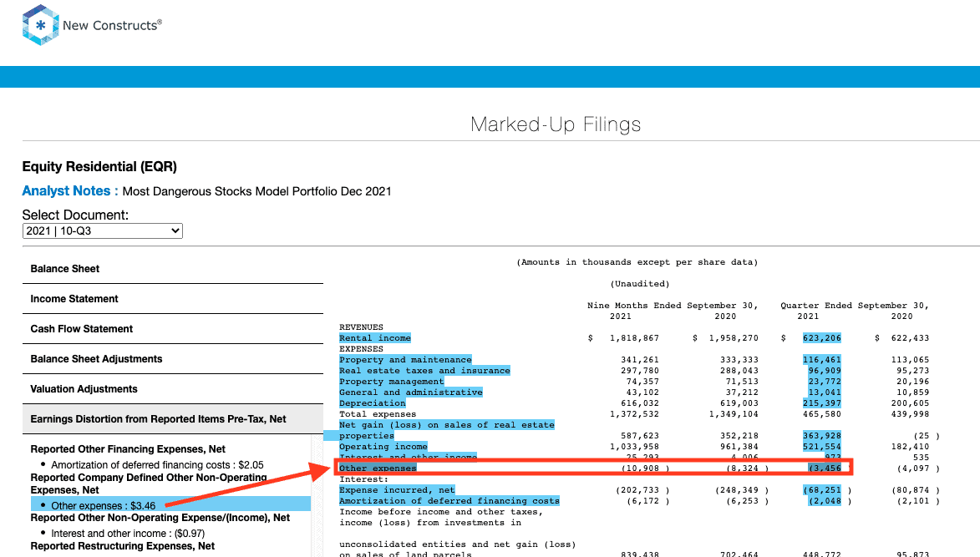Switch to the Income Statement tab
This screenshot has height=557, width=980.
point(172,299)
